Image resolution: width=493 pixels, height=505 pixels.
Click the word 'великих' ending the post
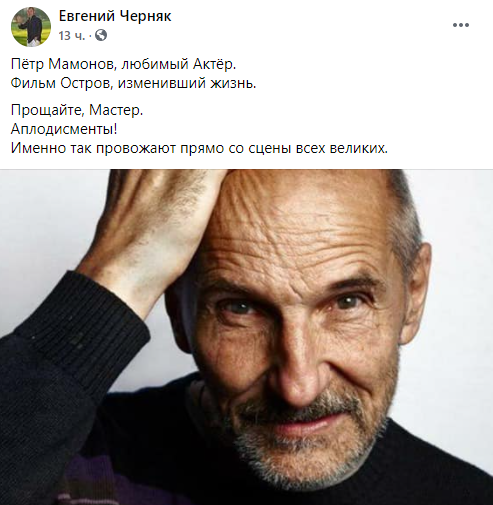click(359, 148)
